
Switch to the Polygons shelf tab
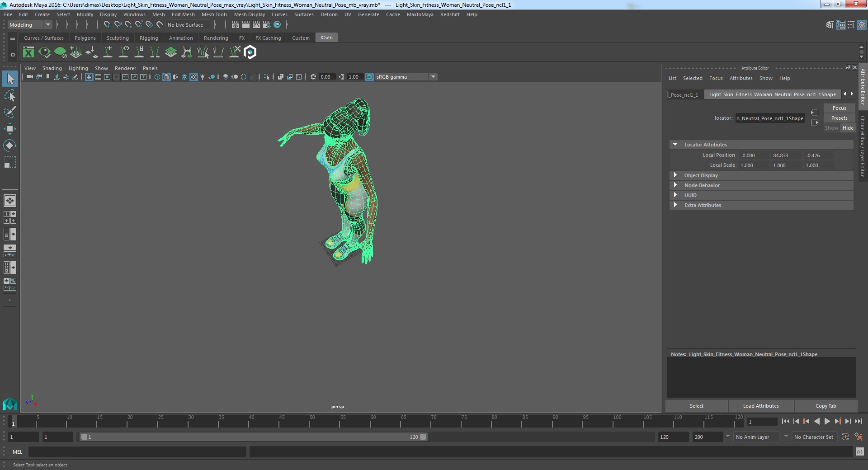point(85,38)
